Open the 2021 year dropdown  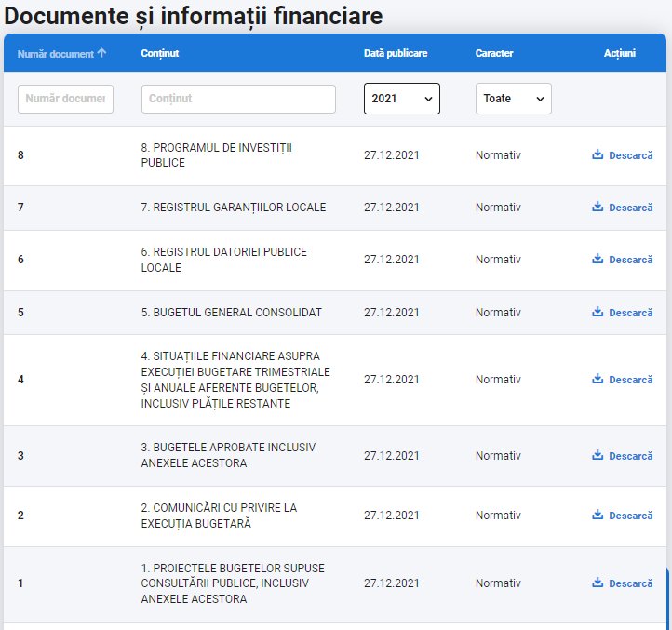tap(401, 99)
